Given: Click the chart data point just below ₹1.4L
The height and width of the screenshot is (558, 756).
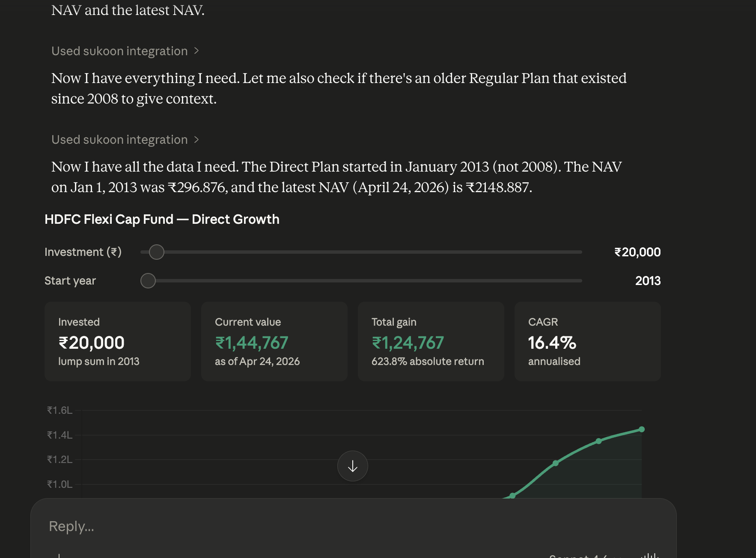Looking at the screenshot, I should click(598, 441).
